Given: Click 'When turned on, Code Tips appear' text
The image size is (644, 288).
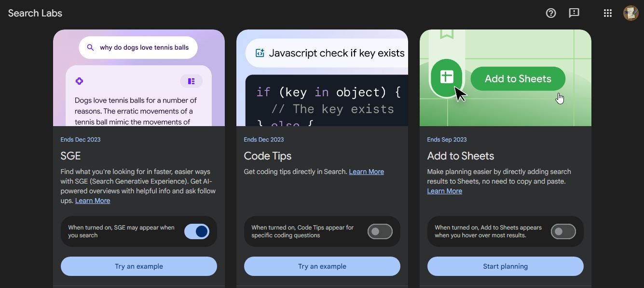Looking at the screenshot, I should [302, 231].
